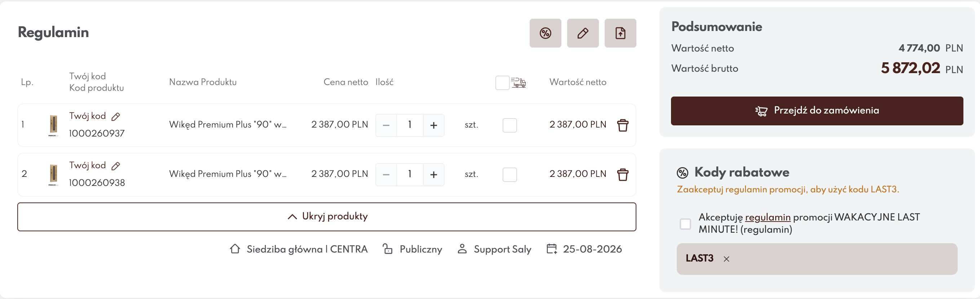
Task: Accept the WAKACYJNE LAST MINUTE promotion terms
Action: pyautogui.click(x=685, y=224)
